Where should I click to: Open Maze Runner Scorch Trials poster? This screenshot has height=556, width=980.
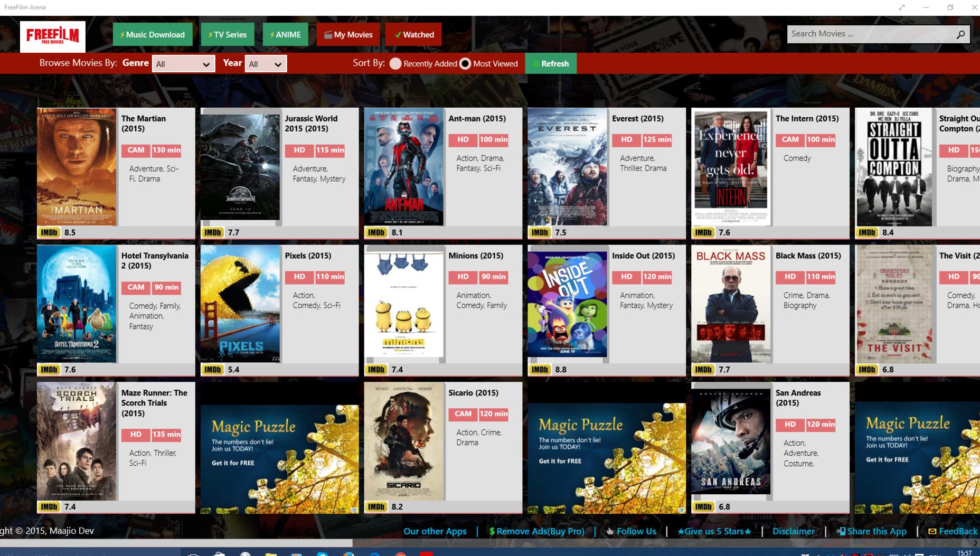77,441
